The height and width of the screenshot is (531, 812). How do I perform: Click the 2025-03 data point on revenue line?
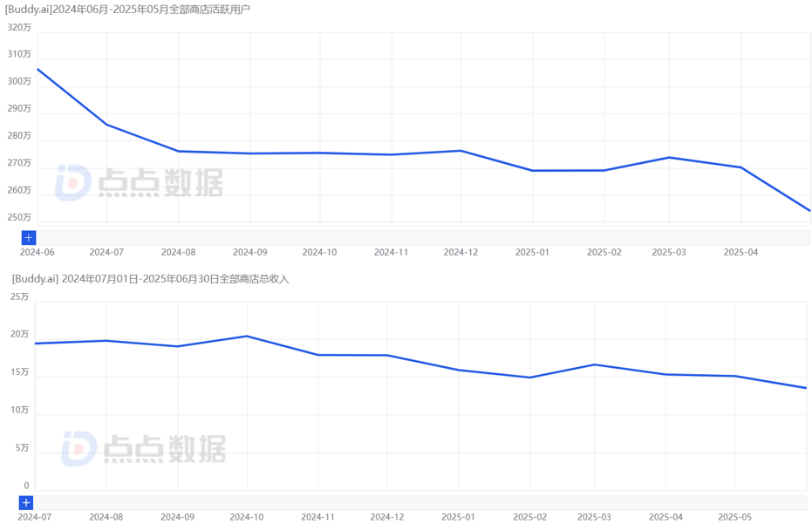(594, 364)
